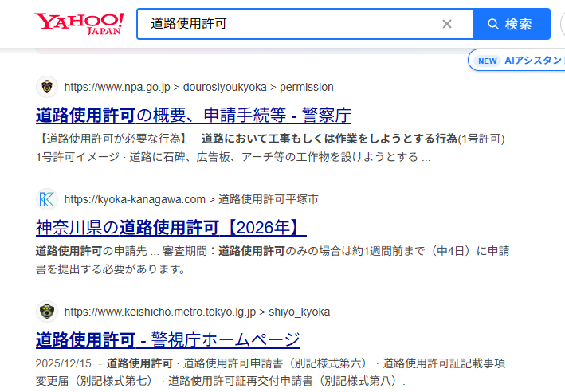This screenshot has height=392, width=565.
Task: Click the kyoka-kanagawa K favicon icon
Action: pos(47,199)
